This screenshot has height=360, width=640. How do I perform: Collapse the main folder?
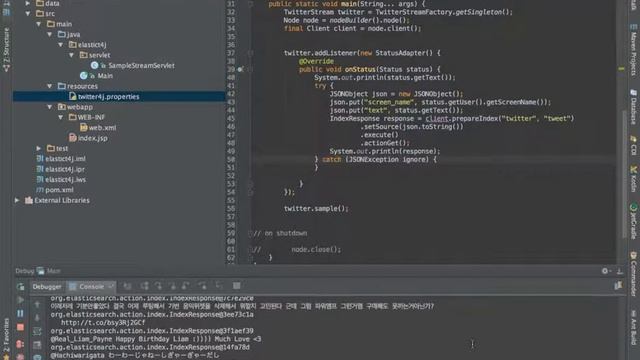point(39,24)
